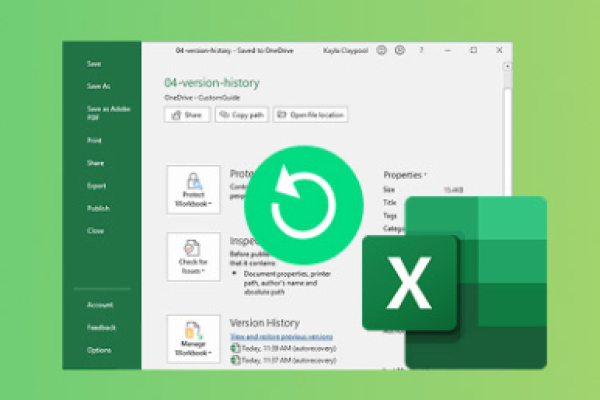This screenshot has width=600, height=400.
Task: Click the frown feedback icon in title bar
Action: (x=400, y=50)
